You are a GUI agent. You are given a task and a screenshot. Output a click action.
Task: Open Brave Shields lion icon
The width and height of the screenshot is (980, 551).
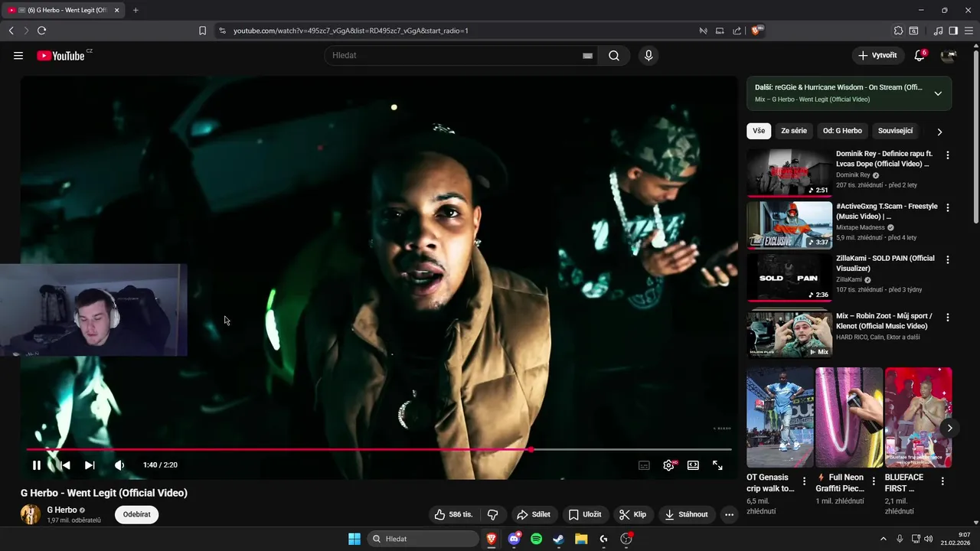point(756,31)
